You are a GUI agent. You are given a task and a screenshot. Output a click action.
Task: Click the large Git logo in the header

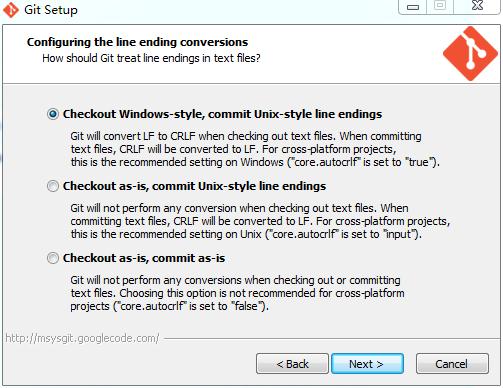[x=470, y=53]
